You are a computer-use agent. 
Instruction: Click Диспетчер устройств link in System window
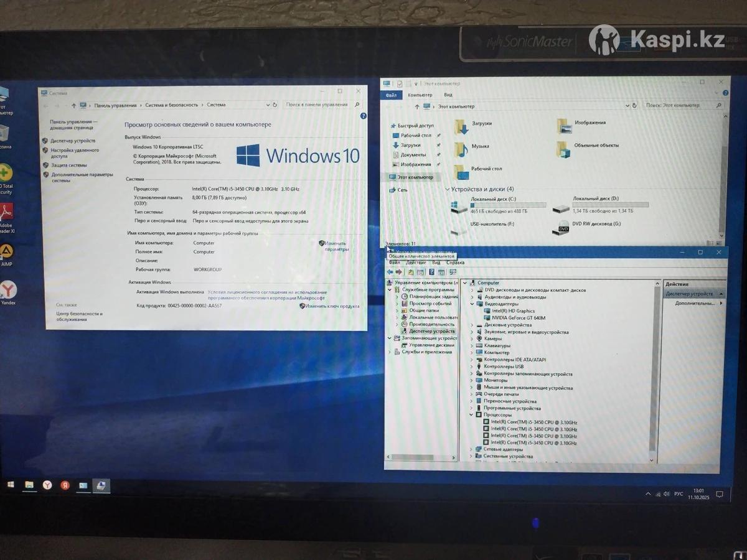(x=73, y=141)
